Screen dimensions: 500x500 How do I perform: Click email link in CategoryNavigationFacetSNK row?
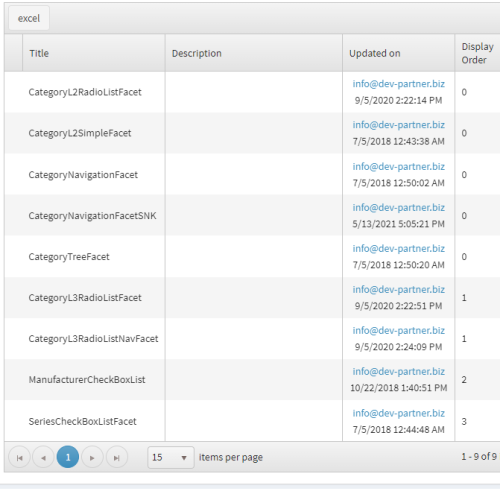tap(399, 207)
